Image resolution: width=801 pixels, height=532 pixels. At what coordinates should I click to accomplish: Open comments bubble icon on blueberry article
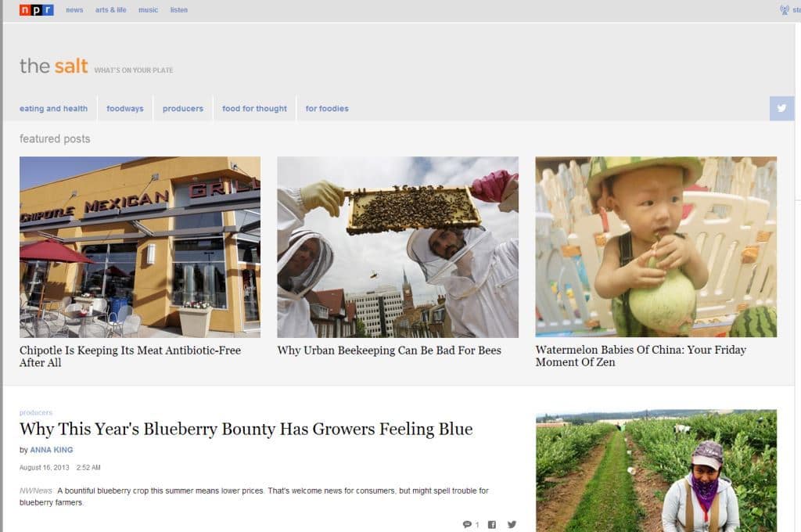coord(467,524)
